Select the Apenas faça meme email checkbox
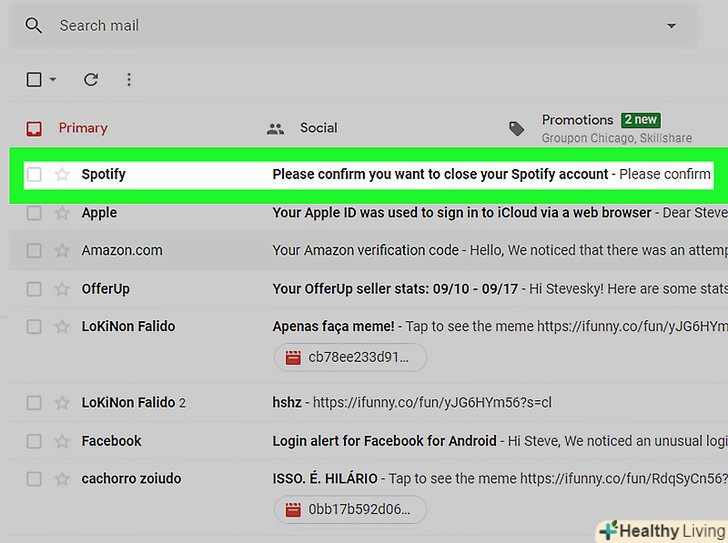The height and width of the screenshot is (543, 728). 34,327
